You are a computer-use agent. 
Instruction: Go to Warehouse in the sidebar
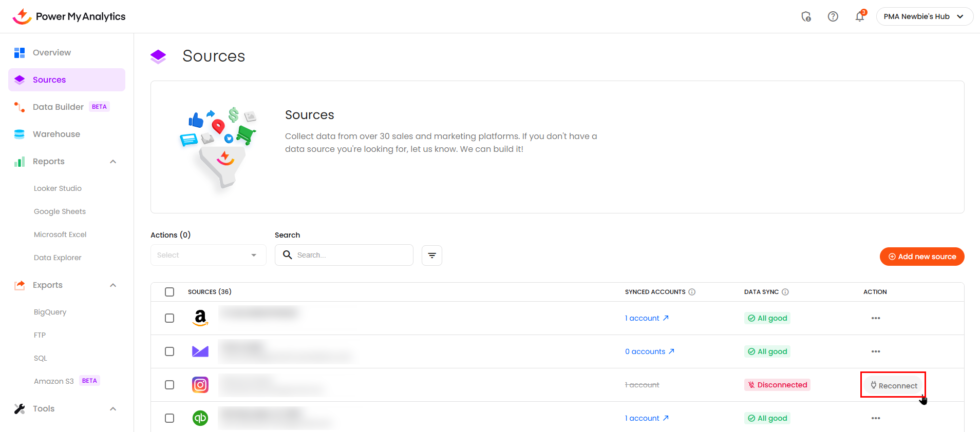pyautogui.click(x=56, y=134)
